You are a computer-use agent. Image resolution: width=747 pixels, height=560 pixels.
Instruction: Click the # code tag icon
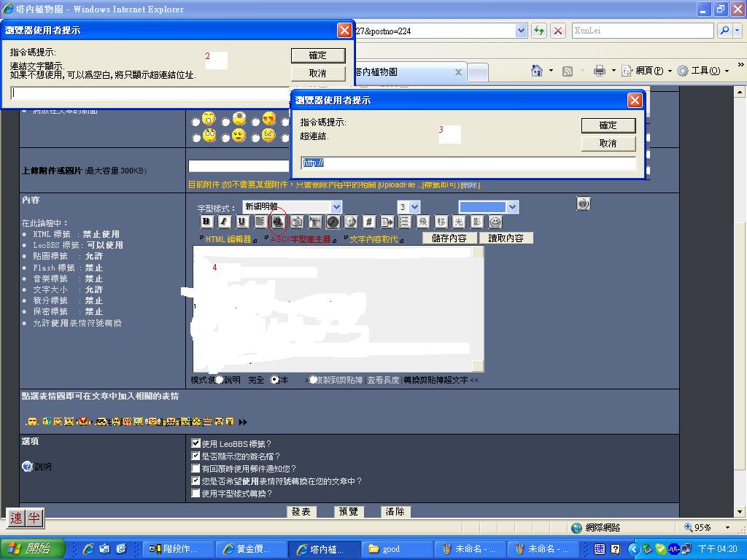coord(369,222)
